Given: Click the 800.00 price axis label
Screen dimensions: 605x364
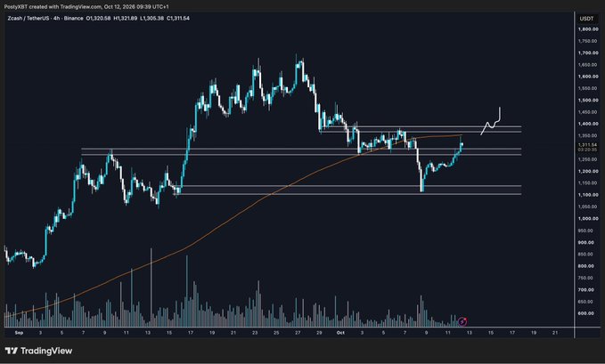Looking at the screenshot, I should pos(585,266).
